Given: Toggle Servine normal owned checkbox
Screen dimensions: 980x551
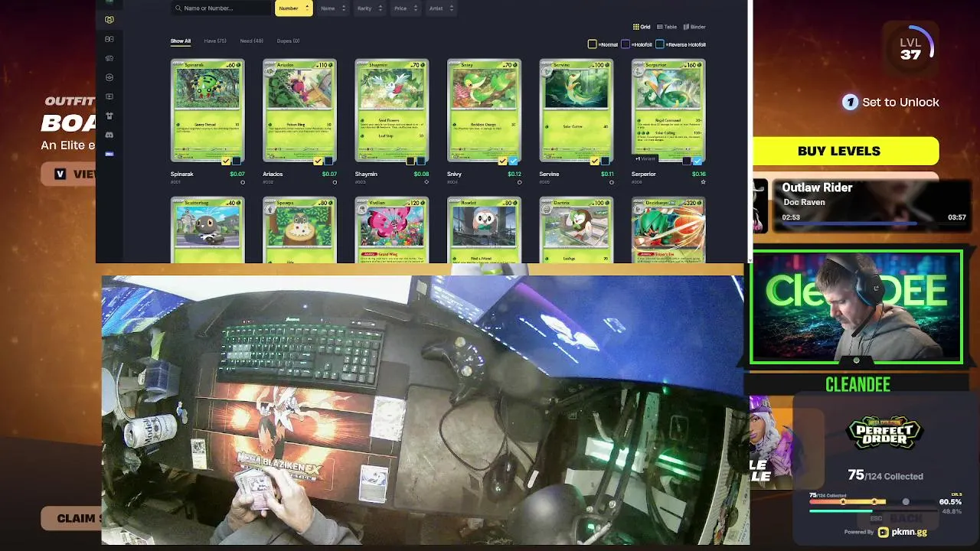Looking at the screenshot, I should tap(594, 161).
